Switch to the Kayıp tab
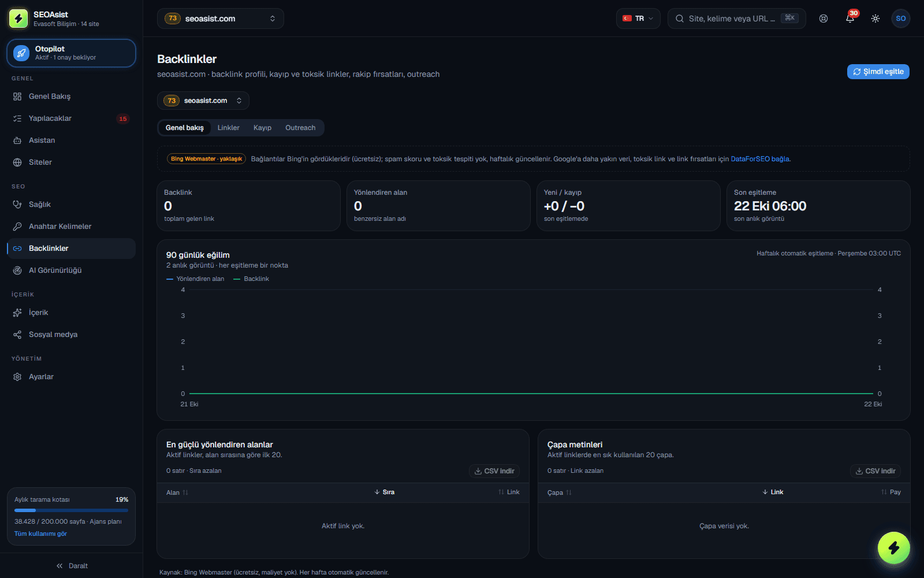 (x=262, y=128)
